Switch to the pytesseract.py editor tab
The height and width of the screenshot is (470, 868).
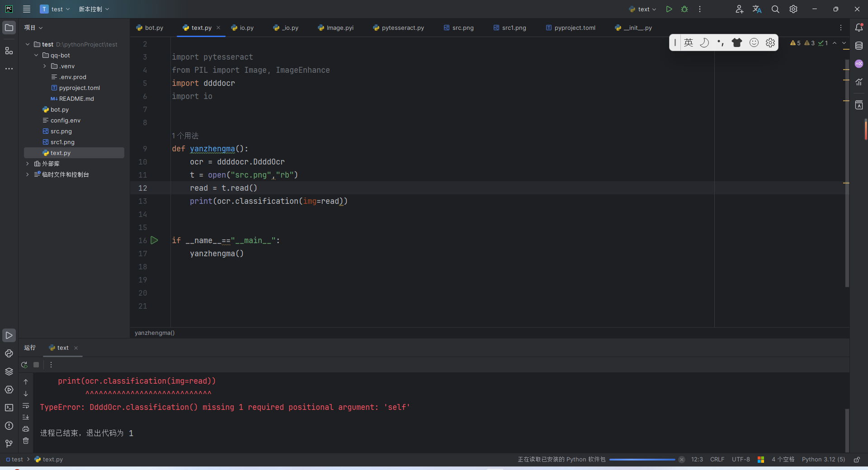(398, 28)
